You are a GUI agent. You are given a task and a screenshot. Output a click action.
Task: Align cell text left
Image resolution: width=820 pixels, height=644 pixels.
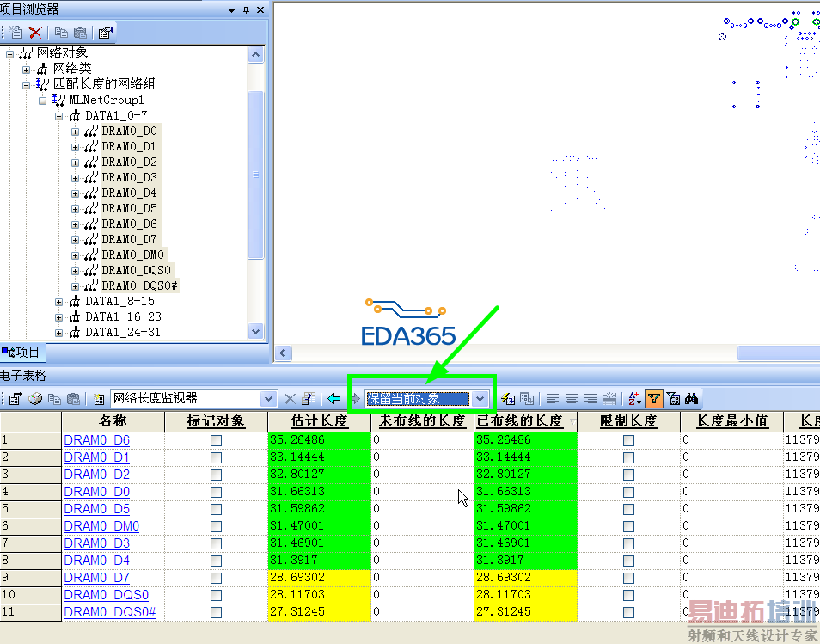pos(552,399)
